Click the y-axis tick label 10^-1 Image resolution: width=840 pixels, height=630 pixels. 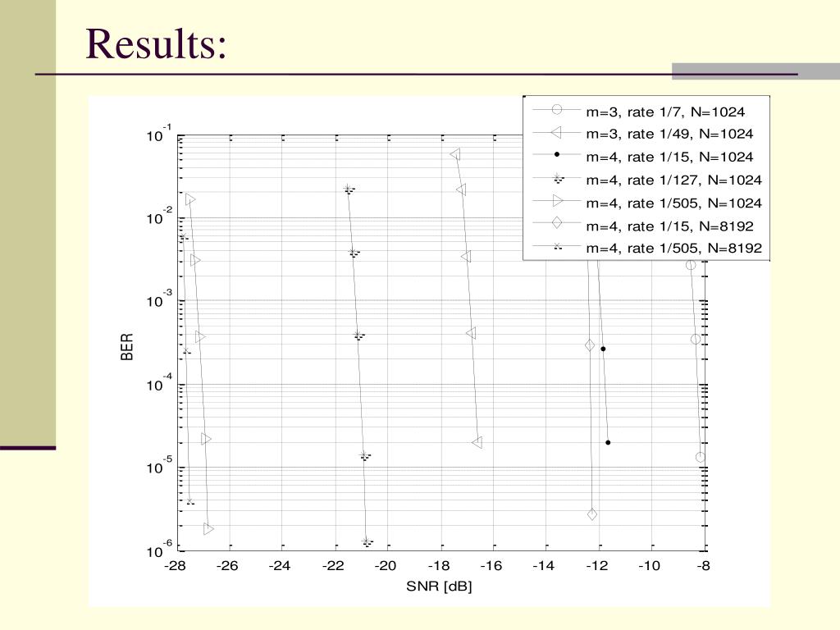(x=159, y=134)
